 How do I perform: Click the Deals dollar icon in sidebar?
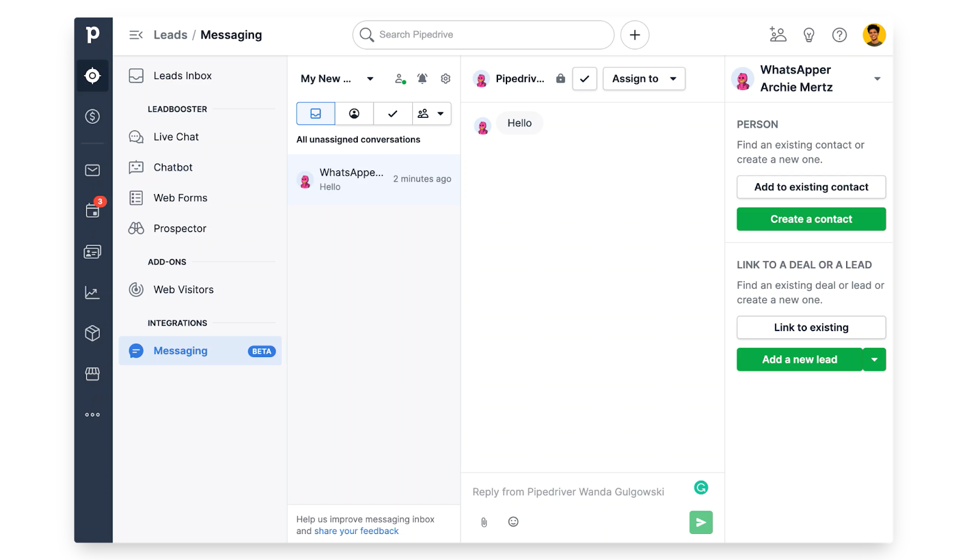[92, 117]
